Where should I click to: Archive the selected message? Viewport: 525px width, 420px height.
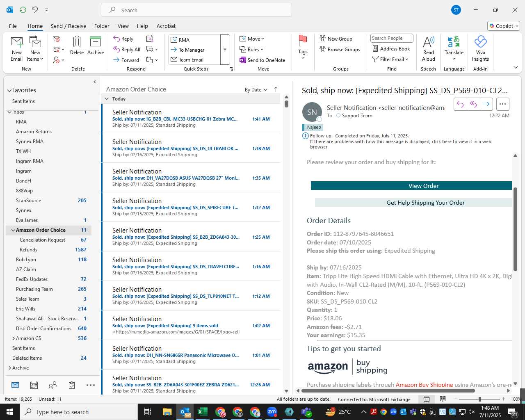click(x=96, y=45)
